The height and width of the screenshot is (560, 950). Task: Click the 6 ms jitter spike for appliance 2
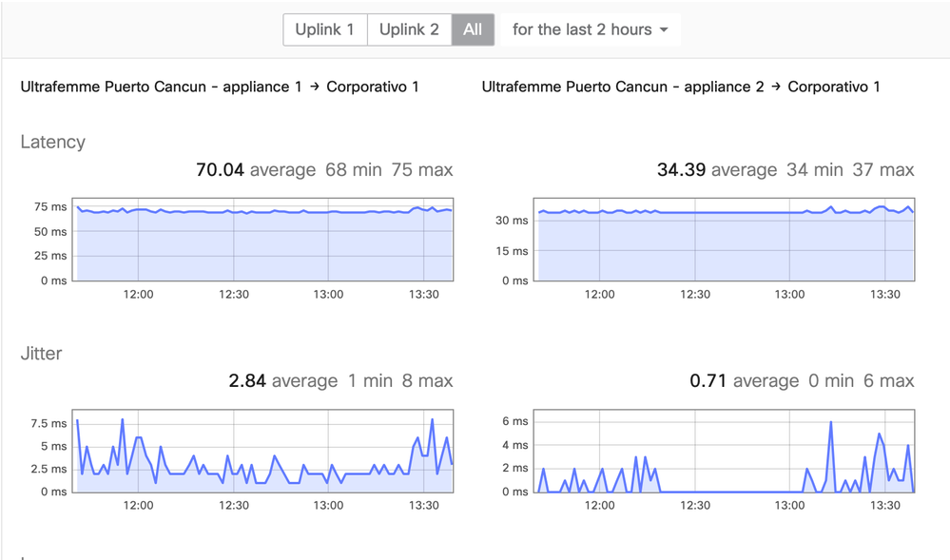[x=831, y=422]
